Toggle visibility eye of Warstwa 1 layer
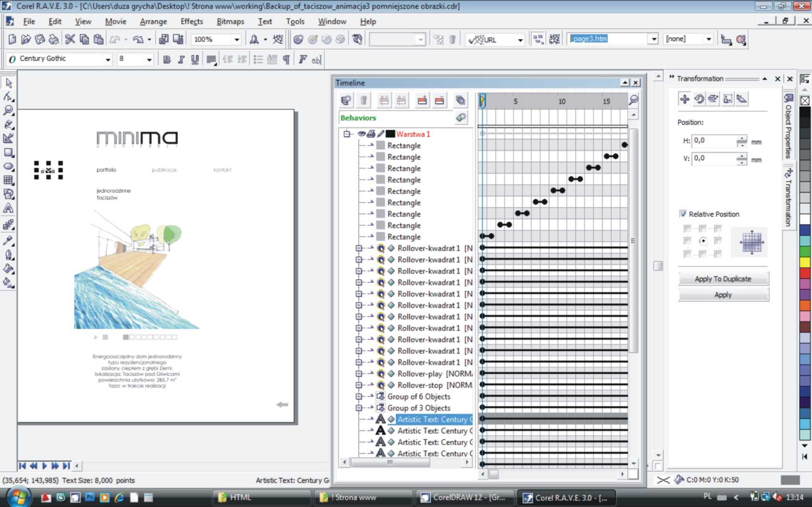 click(361, 134)
